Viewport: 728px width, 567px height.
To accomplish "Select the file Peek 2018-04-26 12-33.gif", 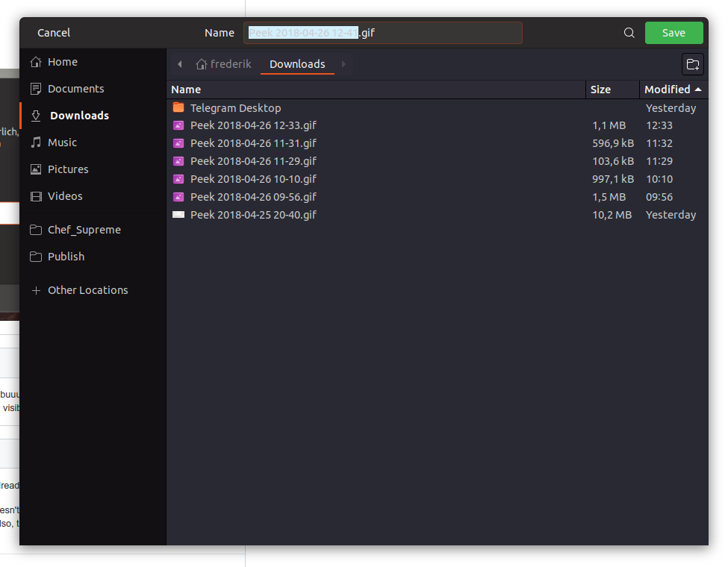I will pyautogui.click(x=437, y=125).
